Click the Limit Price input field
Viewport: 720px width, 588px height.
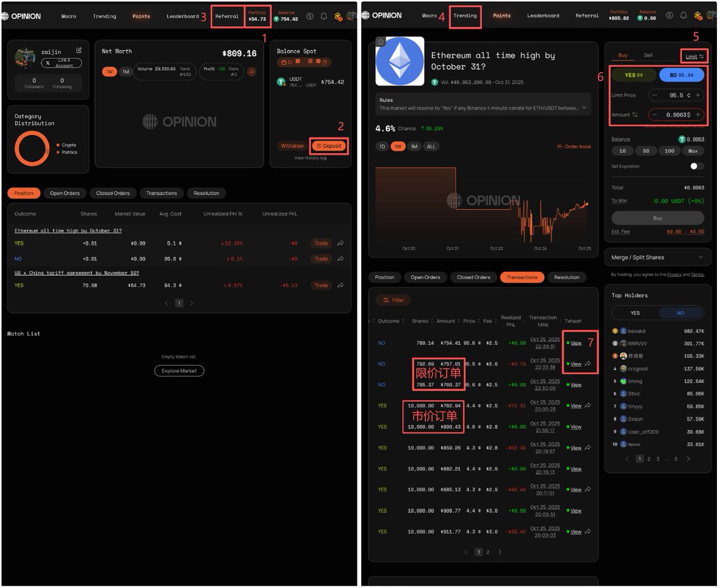pyautogui.click(x=676, y=95)
